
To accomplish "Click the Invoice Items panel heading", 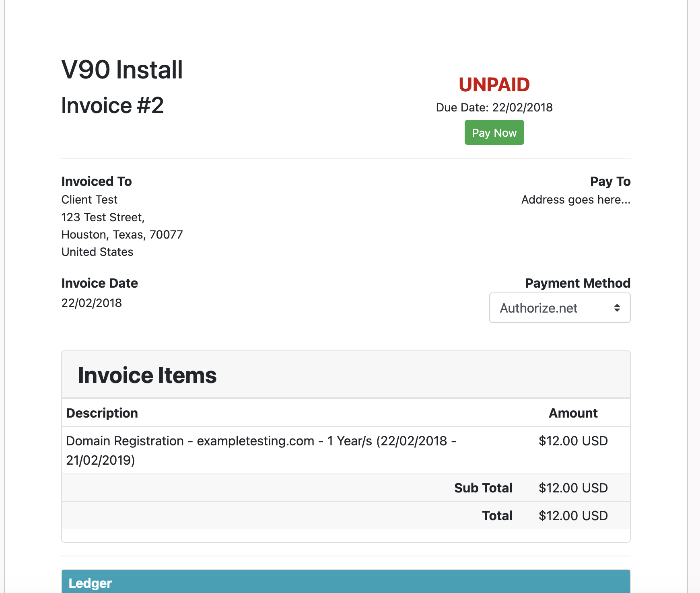I will pos(147,375).
